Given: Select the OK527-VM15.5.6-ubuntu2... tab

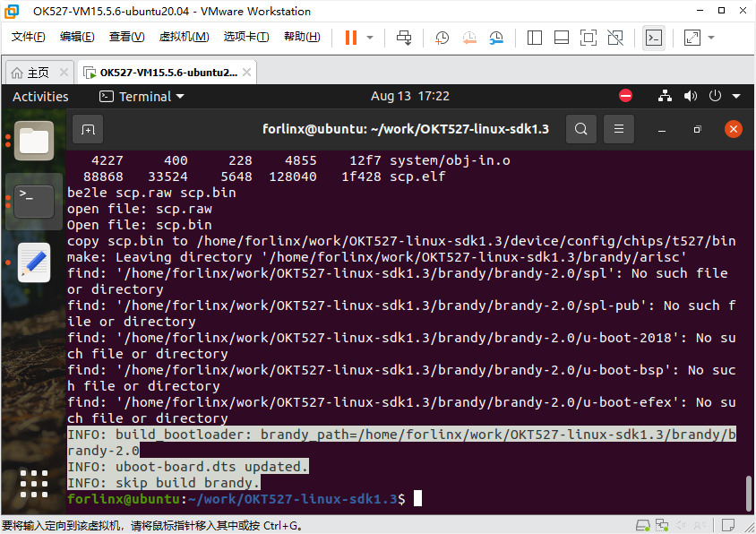Looking at the screenshot, I should tap(167, 73).
